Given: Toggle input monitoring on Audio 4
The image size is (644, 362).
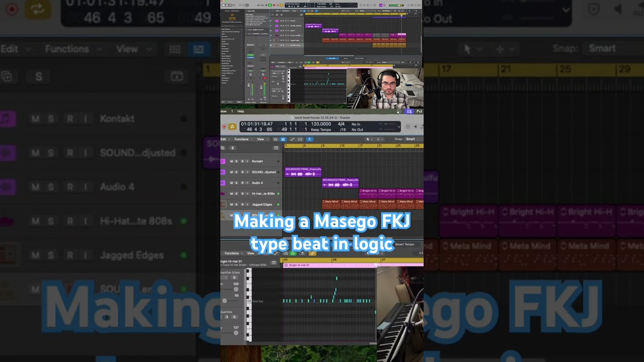Looking at the screenshot, I should coord(247,183).
